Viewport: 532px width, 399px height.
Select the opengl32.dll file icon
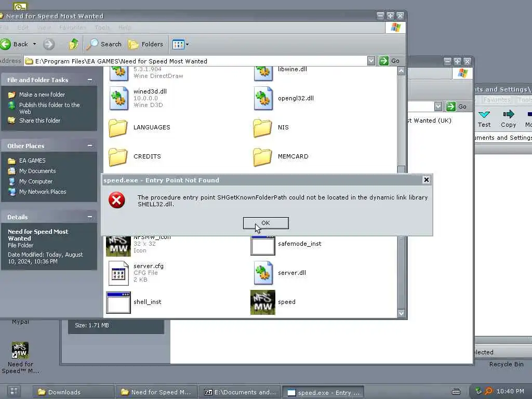coord(263,98)
